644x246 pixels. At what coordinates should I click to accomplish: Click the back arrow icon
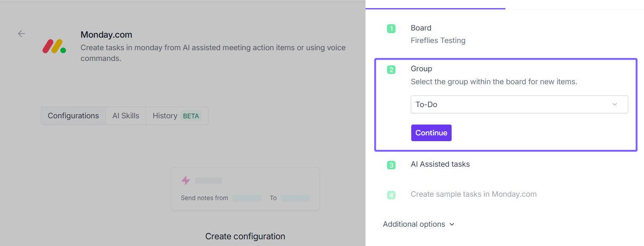coord(22,34)
